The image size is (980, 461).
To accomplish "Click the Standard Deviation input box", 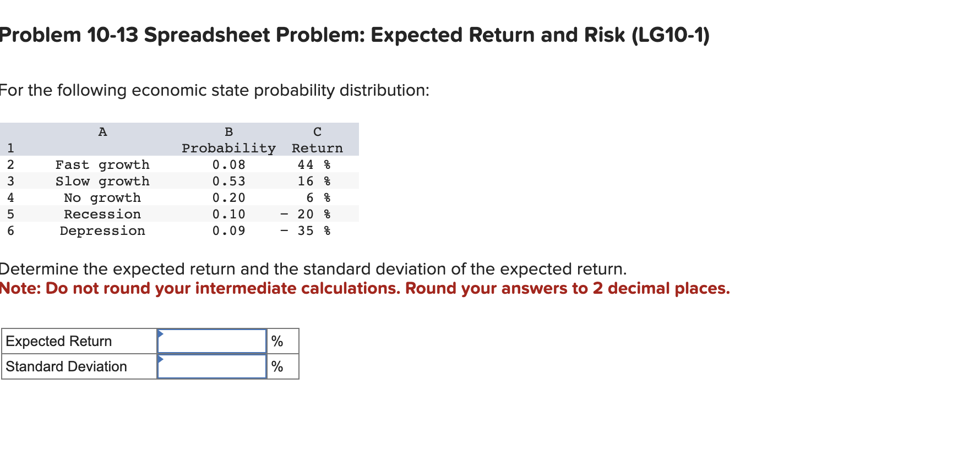I will (x=212, y=366).
